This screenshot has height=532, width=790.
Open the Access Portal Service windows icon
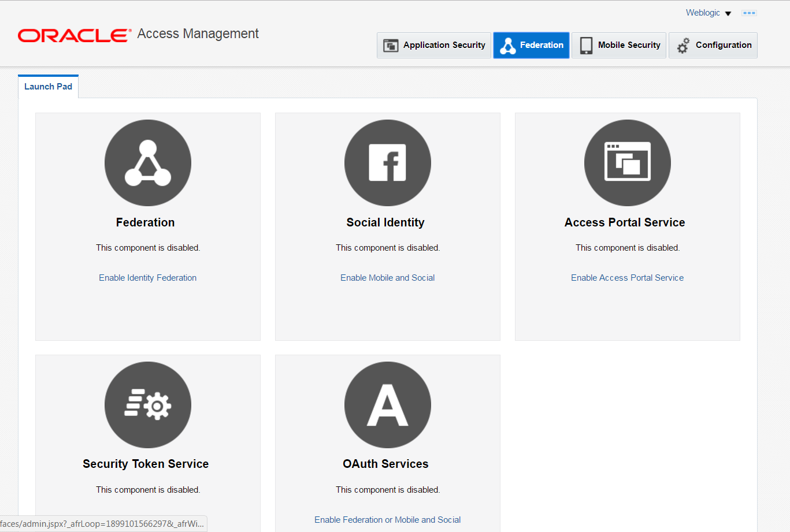point(627,162)
